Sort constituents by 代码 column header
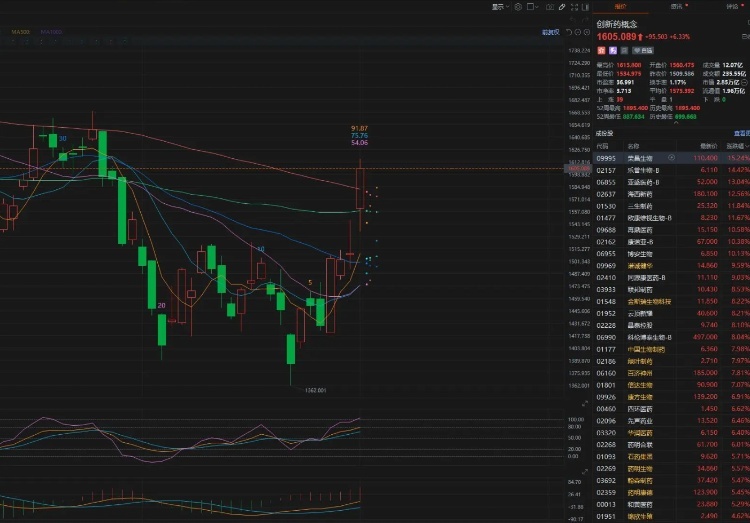The height and width of the screenshot is (523, 750). coord(602,145)
